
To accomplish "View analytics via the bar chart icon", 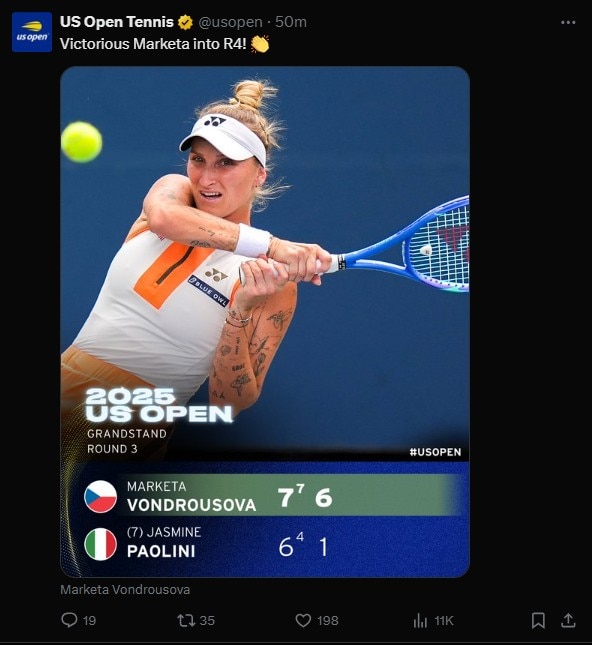I will (420, 620).
